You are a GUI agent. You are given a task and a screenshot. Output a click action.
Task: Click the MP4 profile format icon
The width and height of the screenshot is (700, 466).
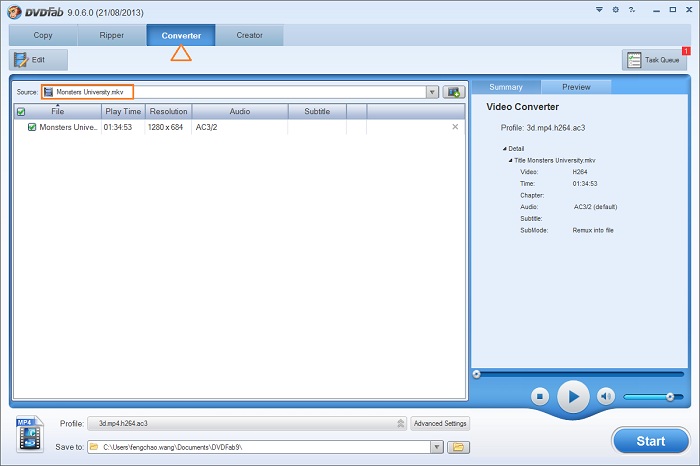30,434
